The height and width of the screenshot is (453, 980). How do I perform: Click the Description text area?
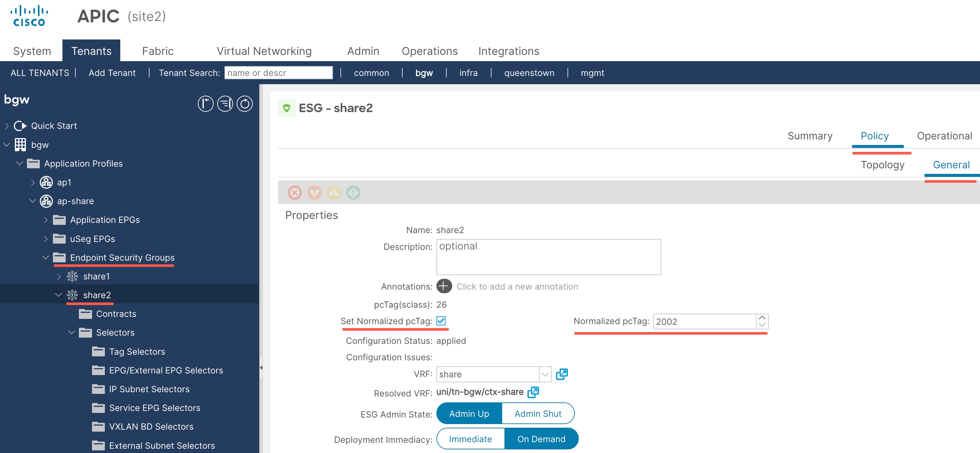pyautogui.click(x=548, y=257)
